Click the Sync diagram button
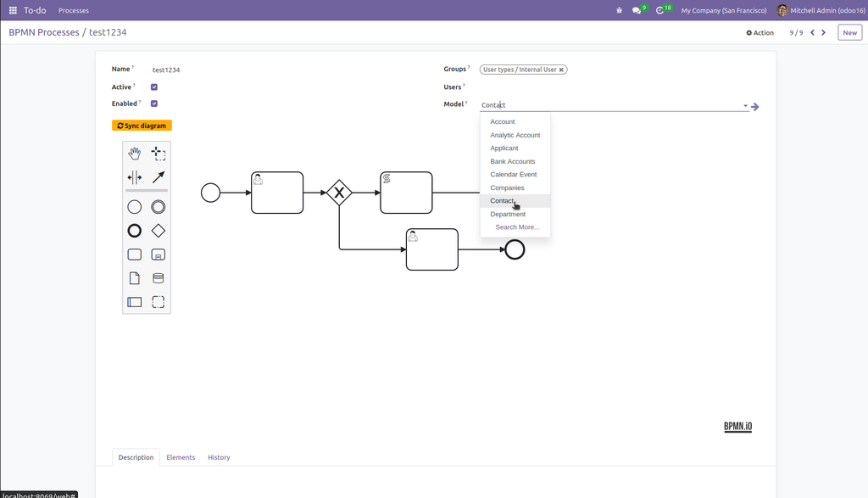 click(x=142, y=126)
